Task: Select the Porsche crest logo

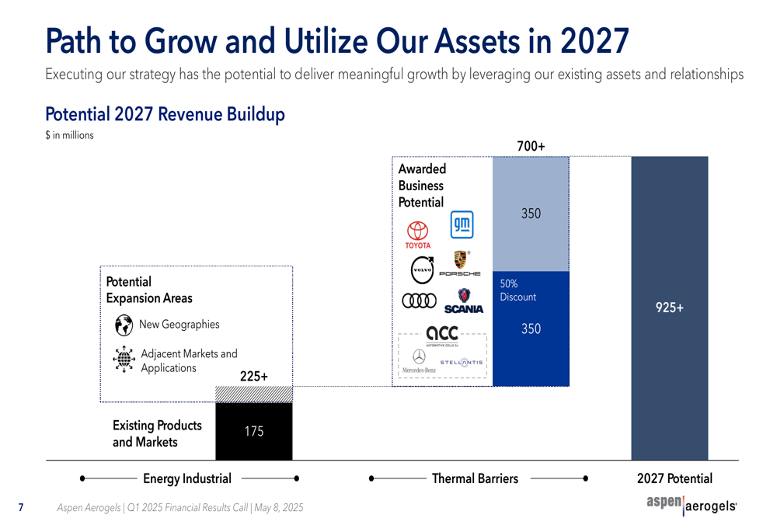Action: (x=460, y=263)
